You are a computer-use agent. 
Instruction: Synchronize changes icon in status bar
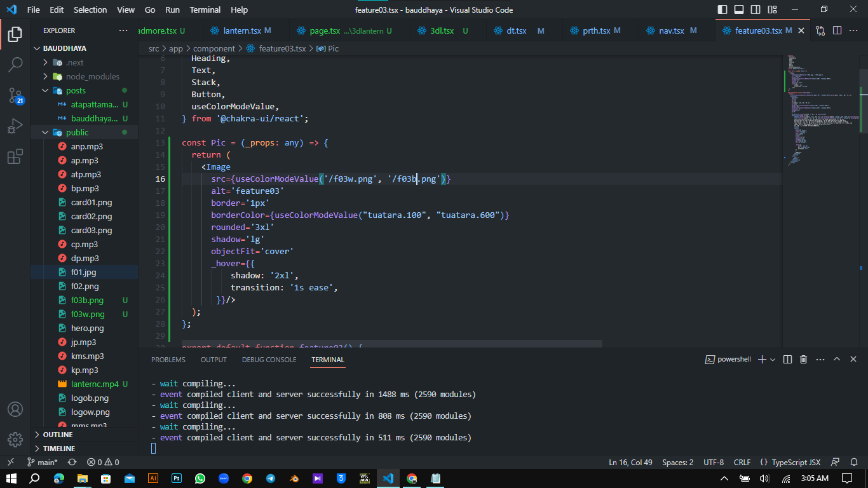(x=72, y=462)
